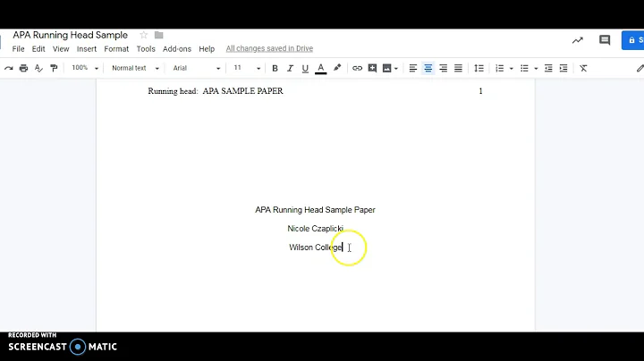Click the Wilson College line
Image resolution: width=644 pixels, height=361 pixels.
316,248
